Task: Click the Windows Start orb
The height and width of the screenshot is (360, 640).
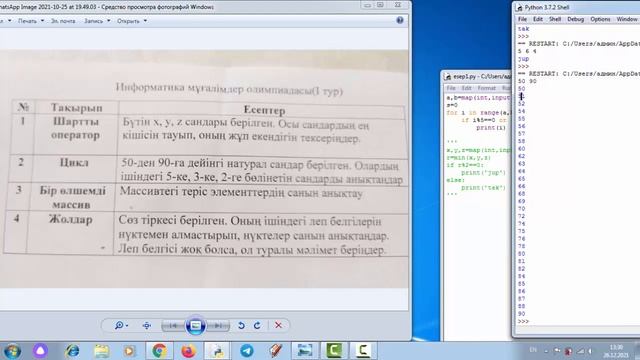Action: (x=12, y=351)
